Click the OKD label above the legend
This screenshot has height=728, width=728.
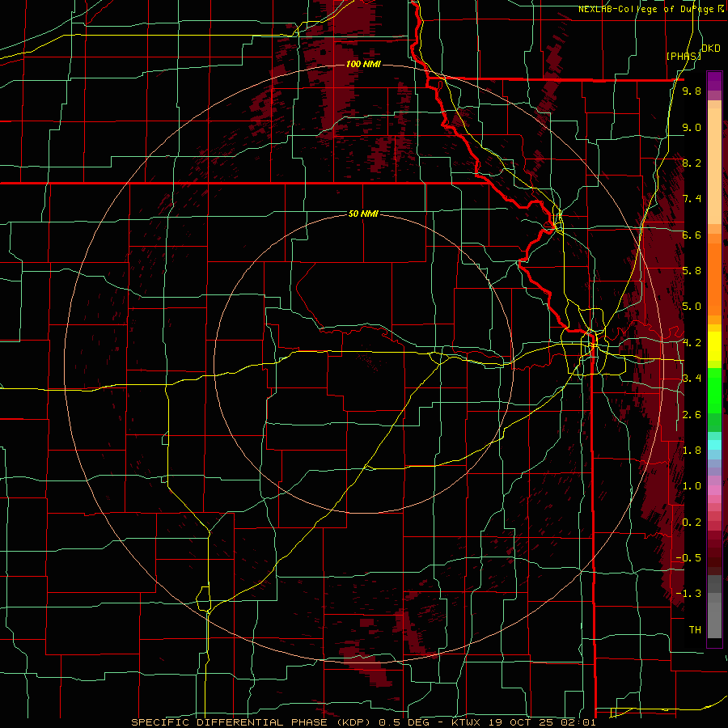click(711, 49)
